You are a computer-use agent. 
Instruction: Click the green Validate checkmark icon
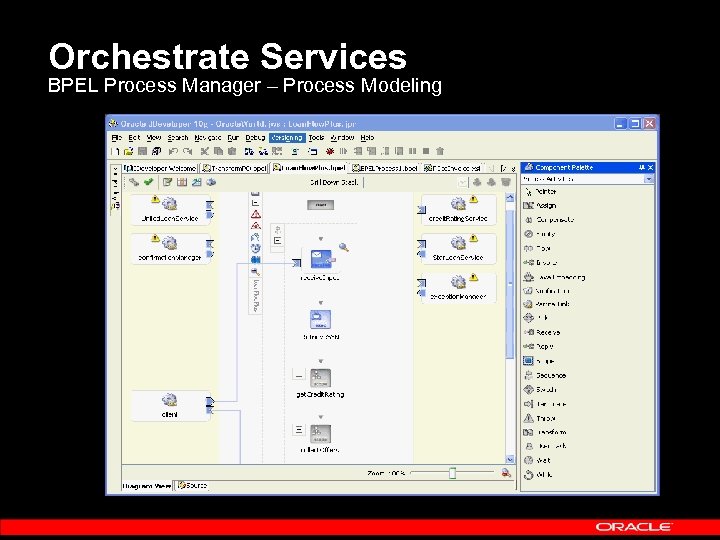click(x=148, y=182)
